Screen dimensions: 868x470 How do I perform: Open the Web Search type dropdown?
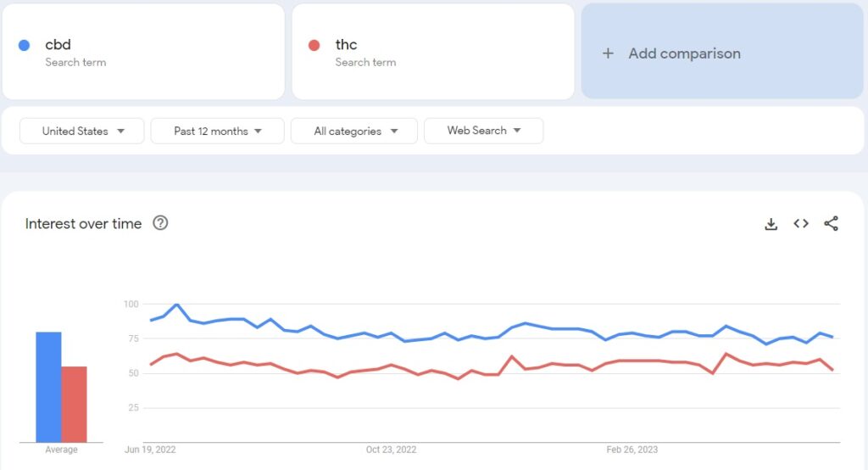tap(483, 131)
